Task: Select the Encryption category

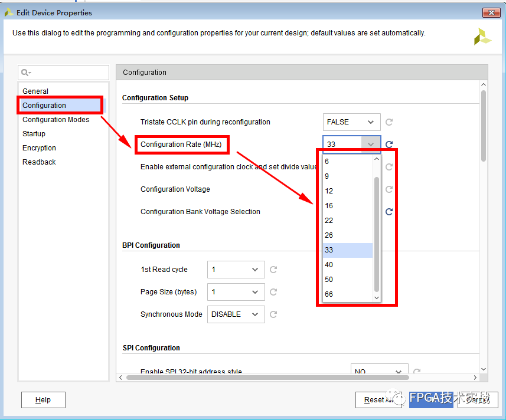Action: coord(40,148)
